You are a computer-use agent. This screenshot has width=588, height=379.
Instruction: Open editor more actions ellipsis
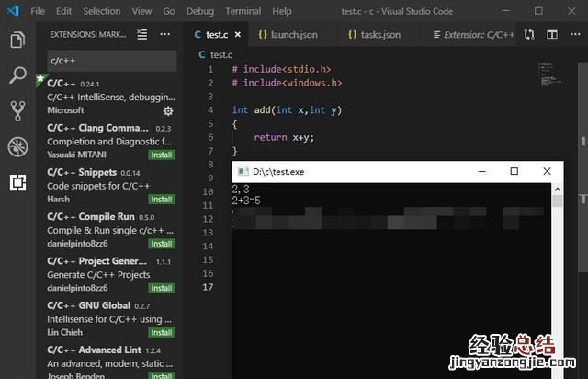[575, 34]
